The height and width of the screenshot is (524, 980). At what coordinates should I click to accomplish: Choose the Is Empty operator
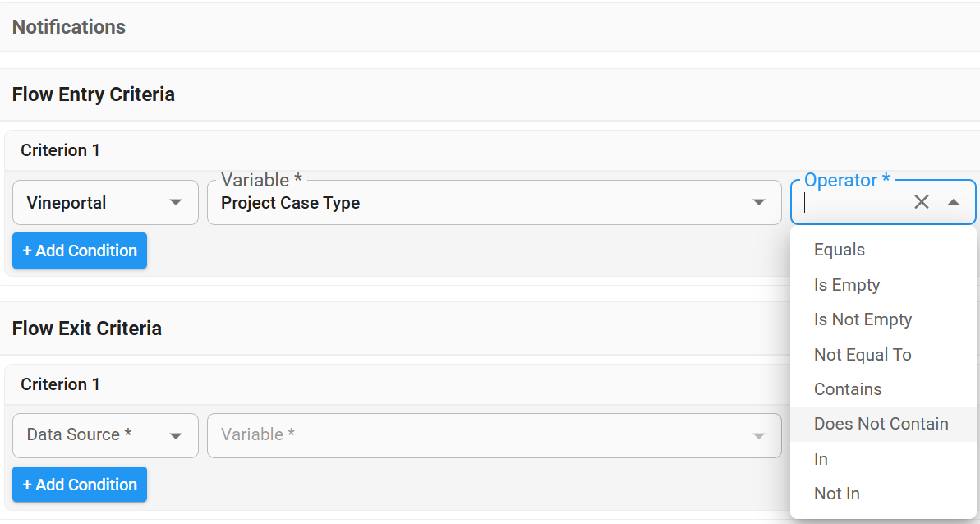pyautogui.click(x=847, y=285)
